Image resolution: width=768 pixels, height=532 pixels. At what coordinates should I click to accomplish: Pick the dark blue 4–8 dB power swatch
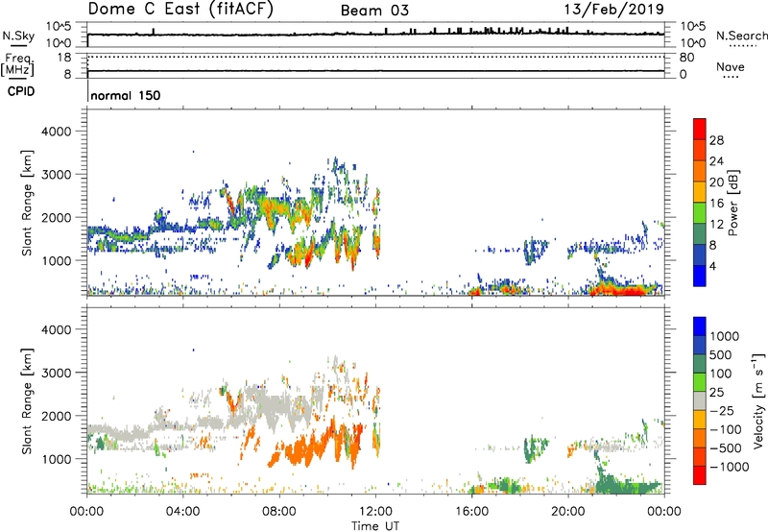(700, 254)
